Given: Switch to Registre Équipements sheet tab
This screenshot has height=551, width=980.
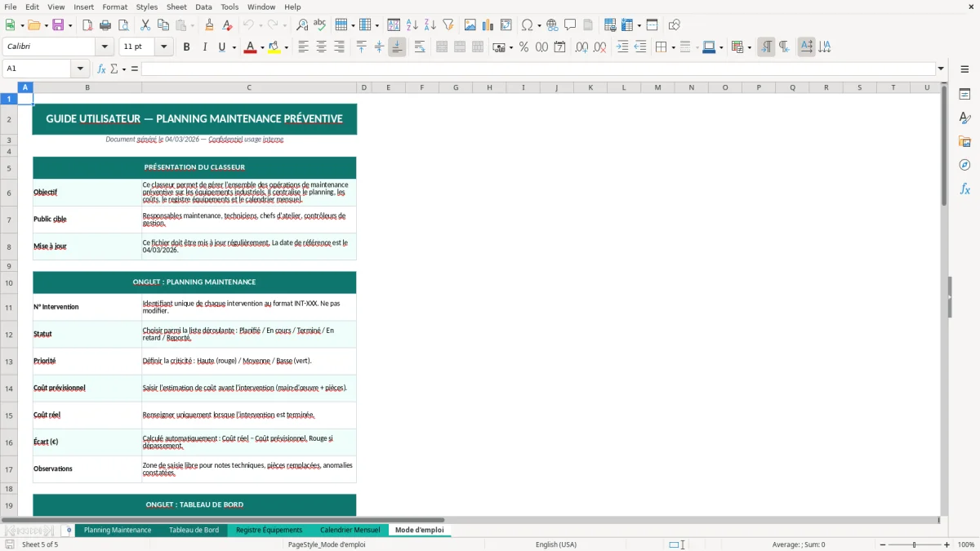Looking at the screenshot, I should [x=269, y=530].
